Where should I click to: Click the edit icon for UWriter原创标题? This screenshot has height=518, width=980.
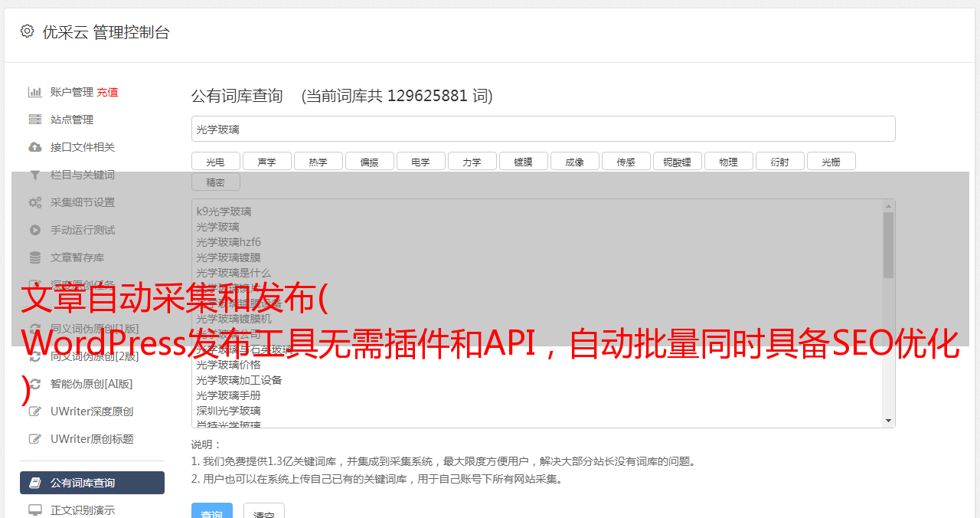[x=35, y=439]
